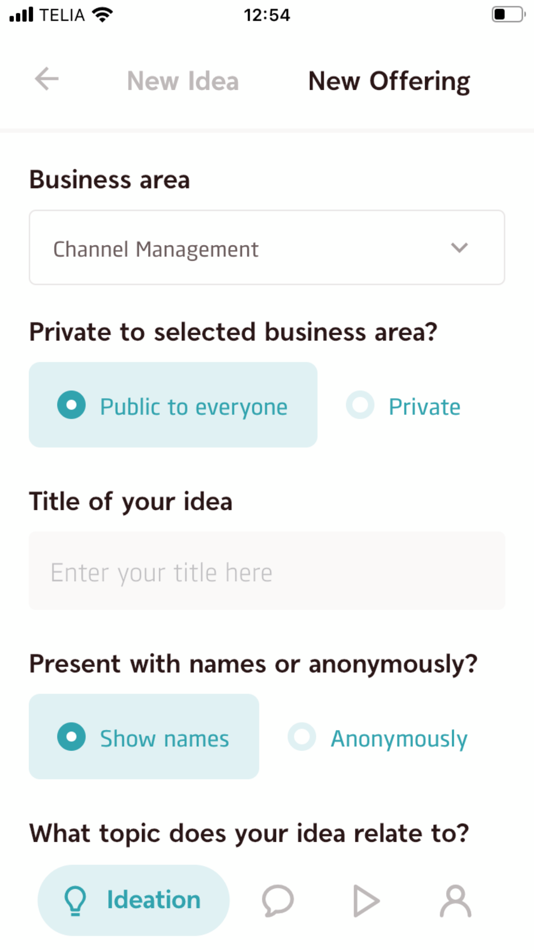Switch to the New Offering tab

click(389, 81)
